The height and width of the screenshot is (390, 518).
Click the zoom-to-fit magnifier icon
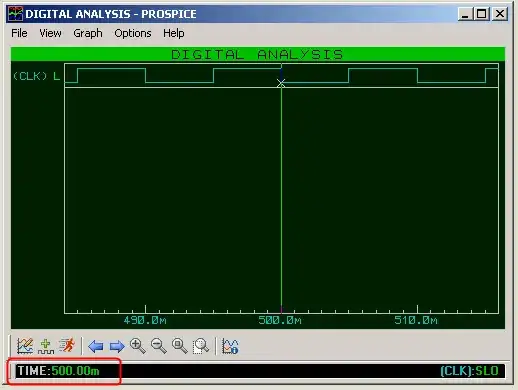(x=179, y=346)
